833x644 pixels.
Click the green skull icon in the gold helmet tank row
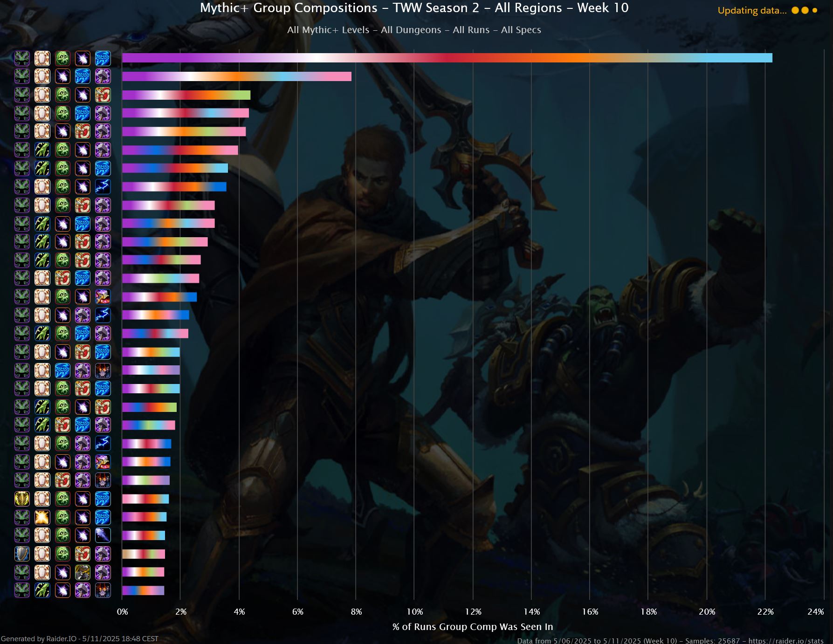(x=62, y=499)
